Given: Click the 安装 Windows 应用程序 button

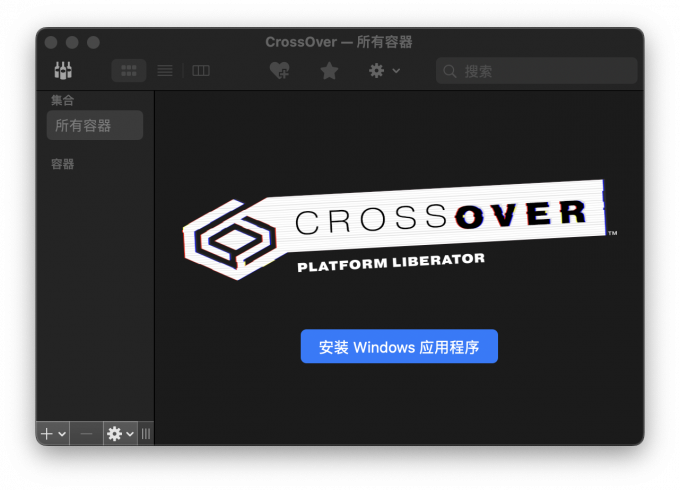Looking at the screenshot, I should (399, 346).
